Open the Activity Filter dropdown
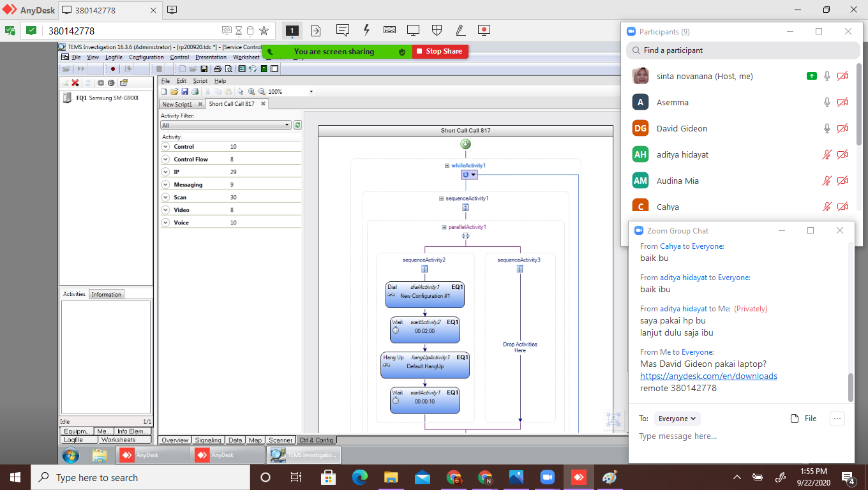868x490 pixels. 288,125
